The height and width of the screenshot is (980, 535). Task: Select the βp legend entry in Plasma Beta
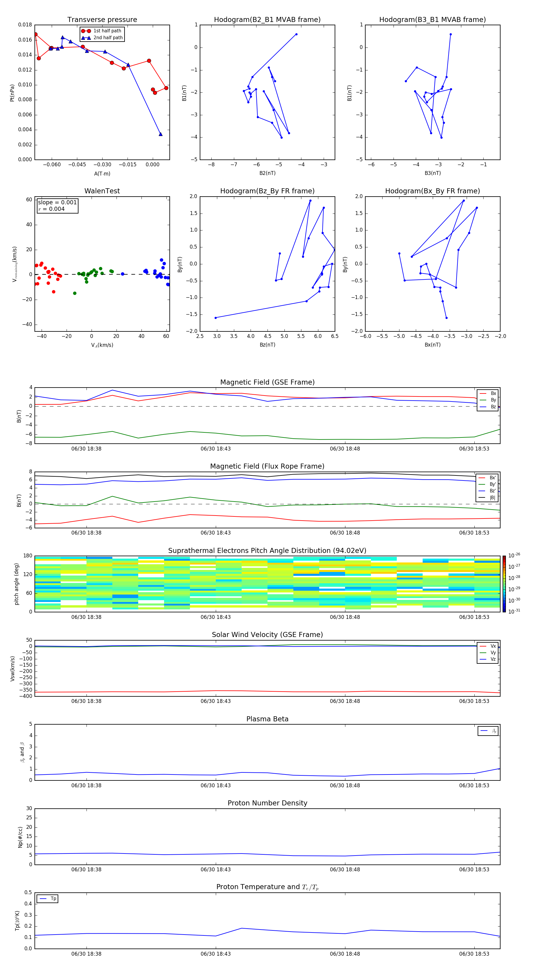[488, 731]
